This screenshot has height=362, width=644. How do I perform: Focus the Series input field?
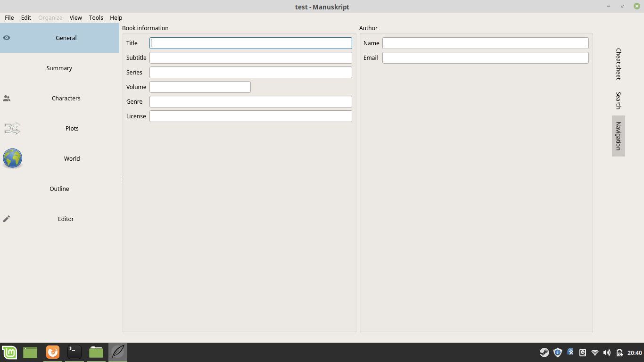[x=251, y=72]
